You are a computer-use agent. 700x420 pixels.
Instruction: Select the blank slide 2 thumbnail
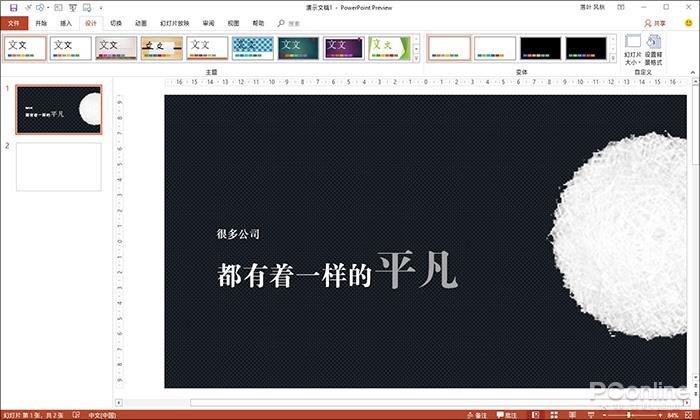58,166
